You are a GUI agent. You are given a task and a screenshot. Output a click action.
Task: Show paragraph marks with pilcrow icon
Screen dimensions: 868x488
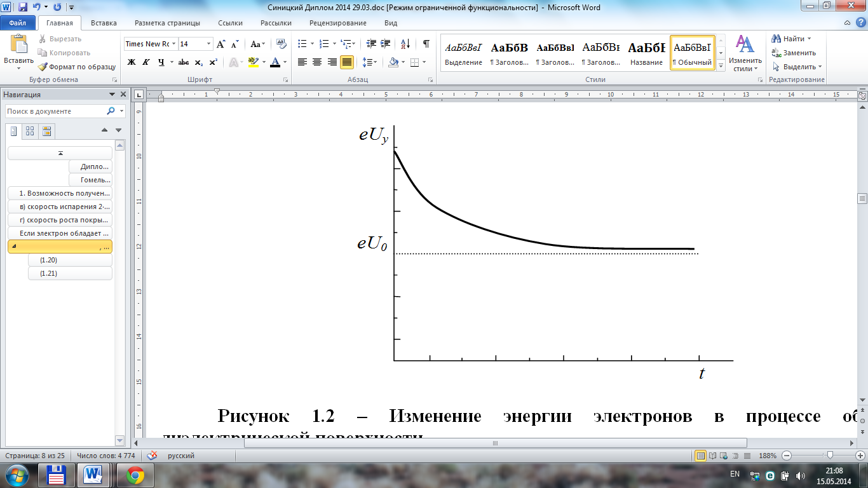pyautogui.click(x=426, y=44)
